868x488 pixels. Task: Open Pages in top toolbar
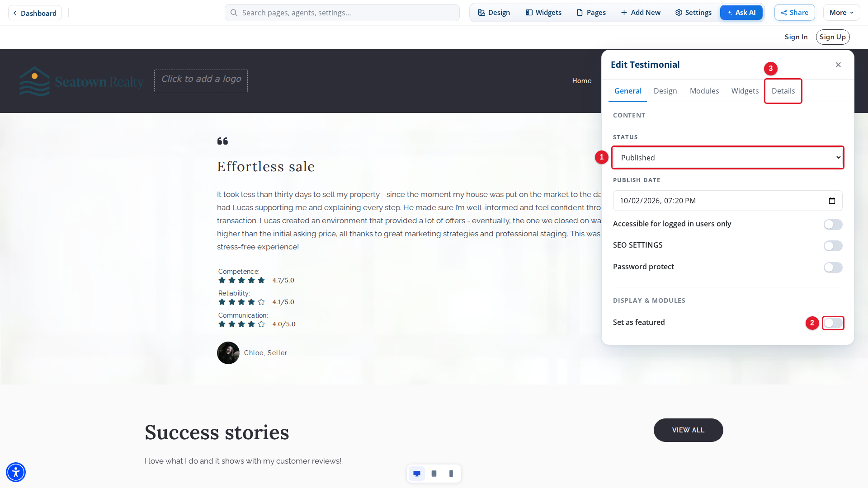pyautogui.click(x=591, y=13)
